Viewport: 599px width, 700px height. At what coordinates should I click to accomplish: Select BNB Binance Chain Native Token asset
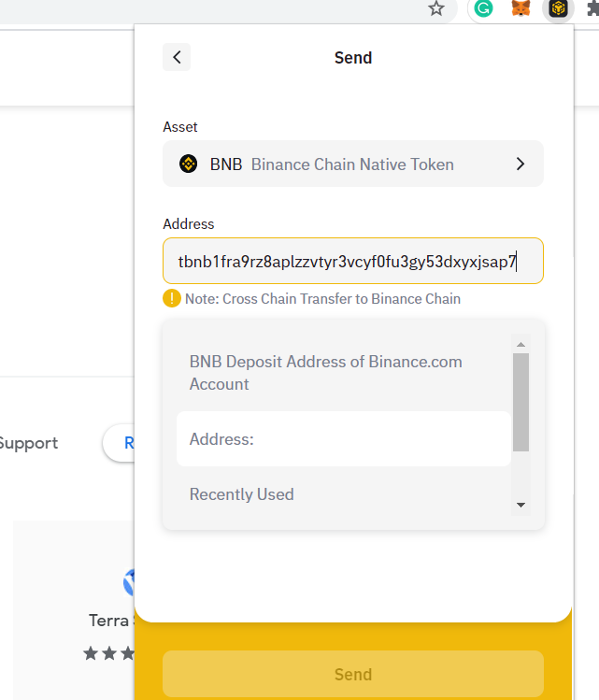click(353, 164)
